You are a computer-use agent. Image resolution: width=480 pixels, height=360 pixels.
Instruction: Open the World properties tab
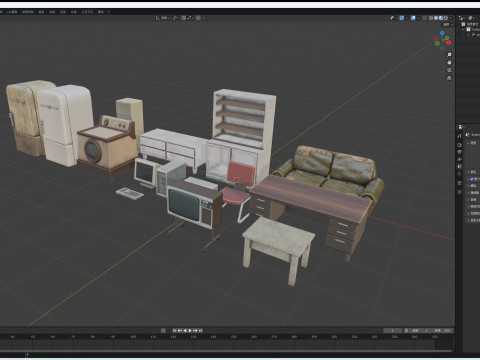click(x=459, y=173)
